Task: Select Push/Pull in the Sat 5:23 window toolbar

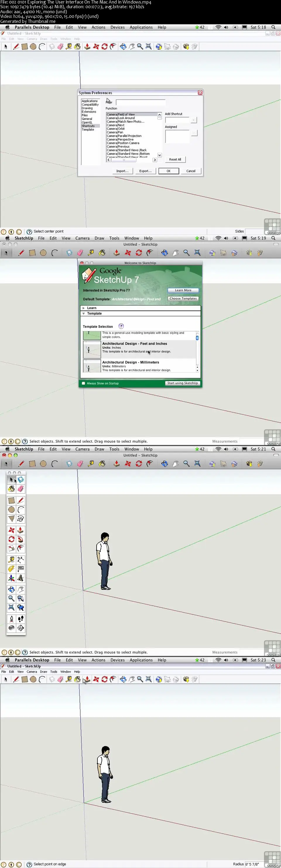Action: pyautogui.click(x=87, y=679)
